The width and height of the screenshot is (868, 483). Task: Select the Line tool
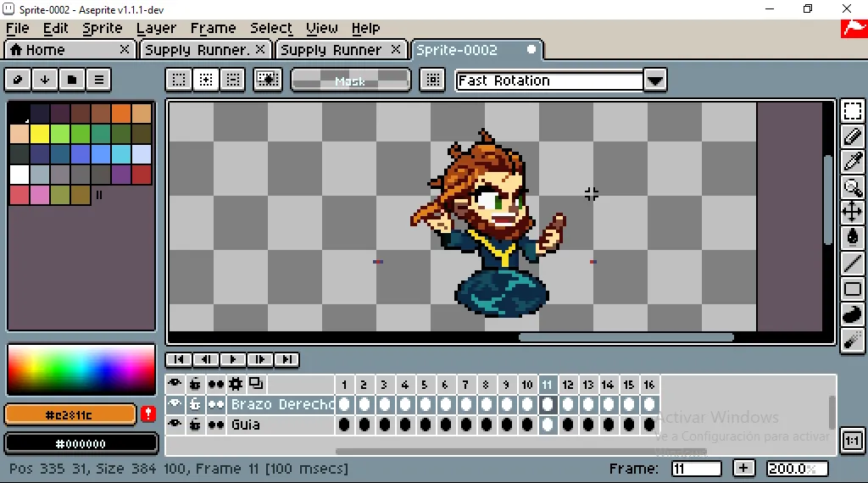point(852,264)
